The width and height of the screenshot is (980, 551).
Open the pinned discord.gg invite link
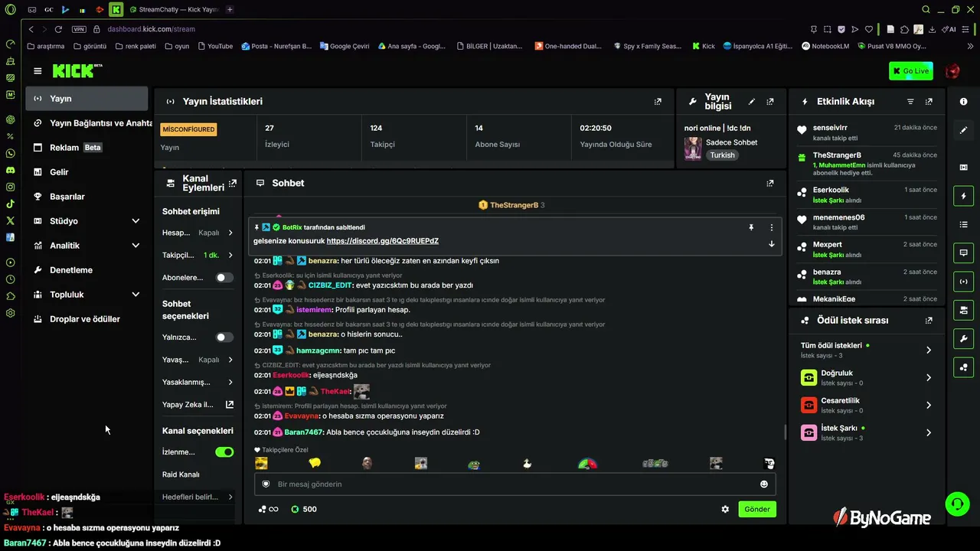pos(382,241)
